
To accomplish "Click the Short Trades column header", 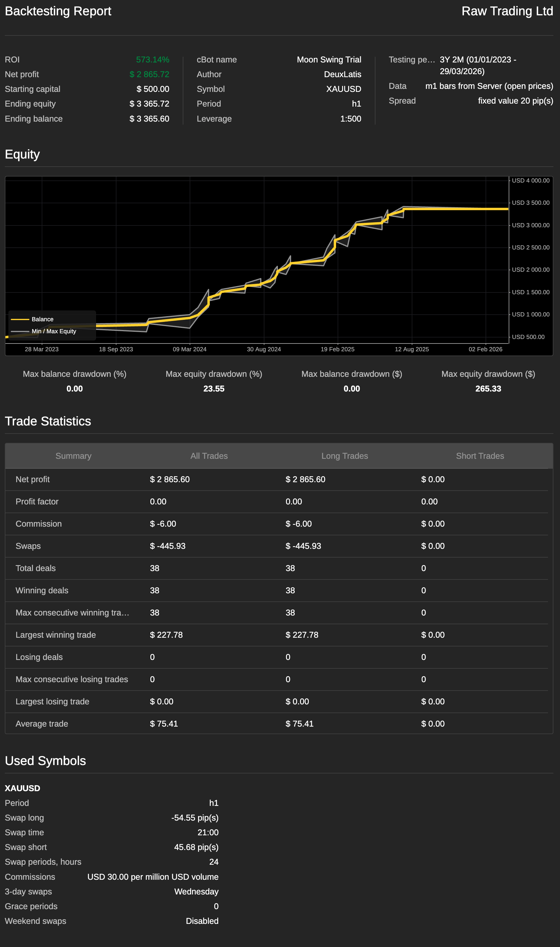I will (480, 456).
